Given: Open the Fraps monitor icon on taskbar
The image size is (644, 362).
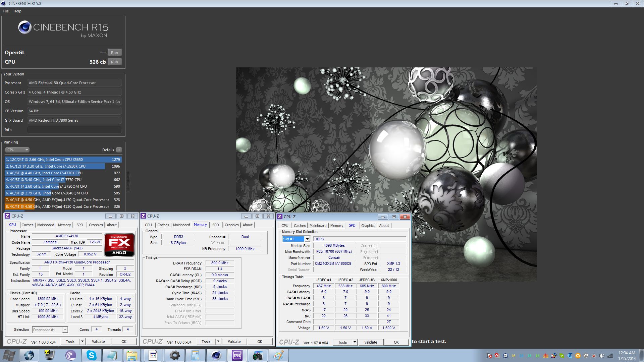Looking at the screenshot, I should tap(49, 355).
